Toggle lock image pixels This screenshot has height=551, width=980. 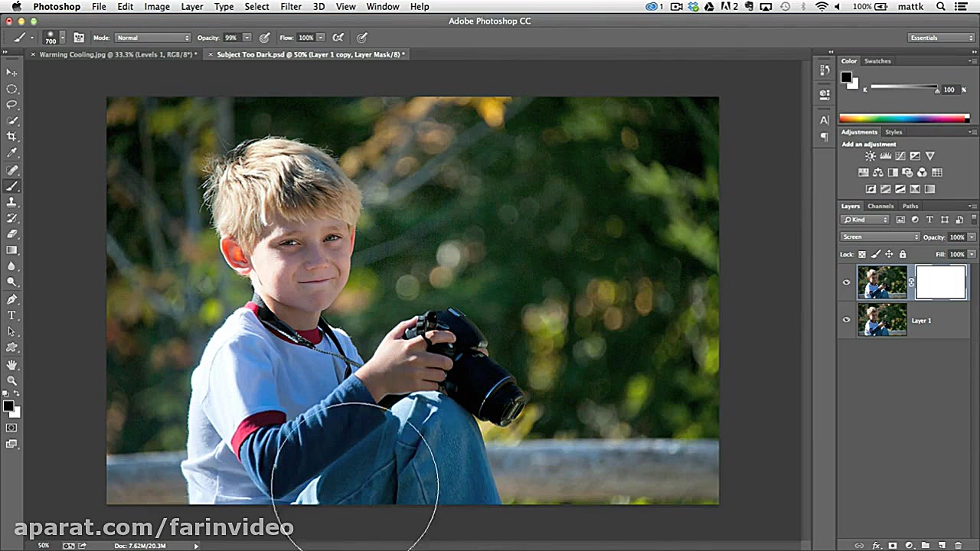pos(876,254)
